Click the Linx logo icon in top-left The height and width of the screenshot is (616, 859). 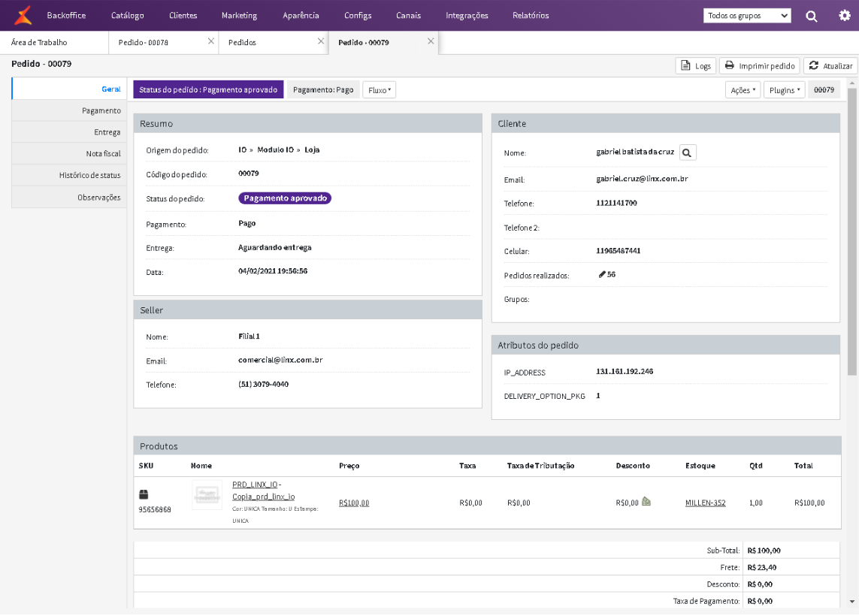23,15
